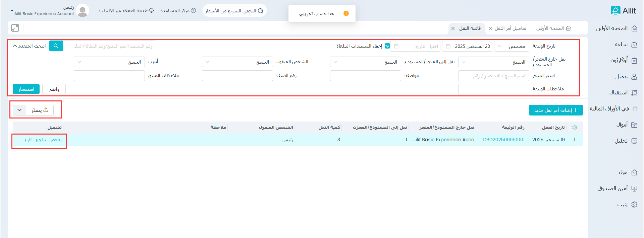This screenshot has width=644, height=238.
Task: Open يثبت settings in sidebar
Action: tap(627, 205)
